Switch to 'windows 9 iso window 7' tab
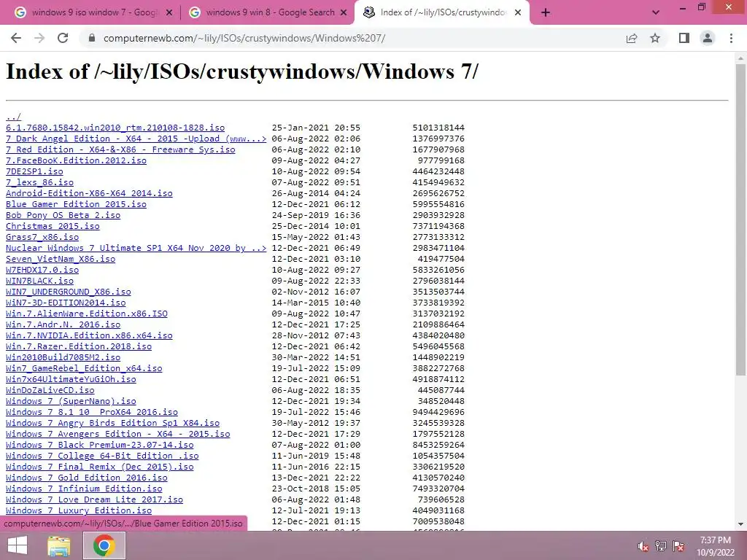The width and height of the screenshot is (747, 560). pyautogui.click(x=94, y=13)
